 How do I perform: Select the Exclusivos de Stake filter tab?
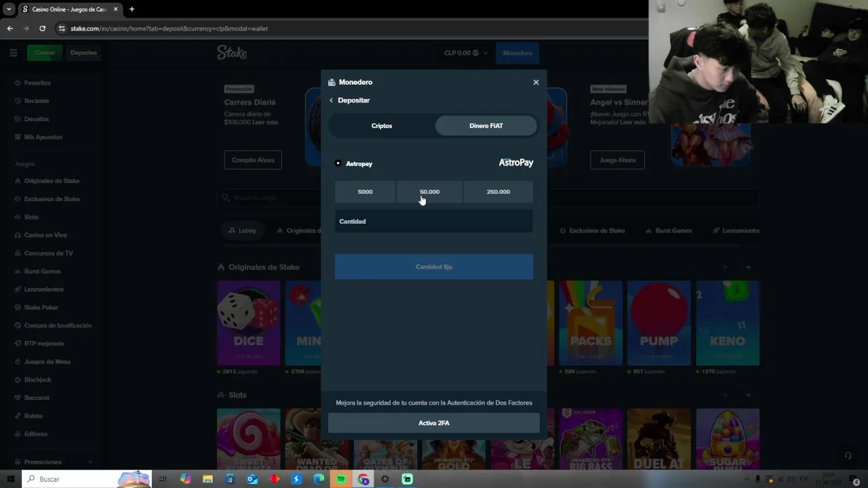[592, 230]
